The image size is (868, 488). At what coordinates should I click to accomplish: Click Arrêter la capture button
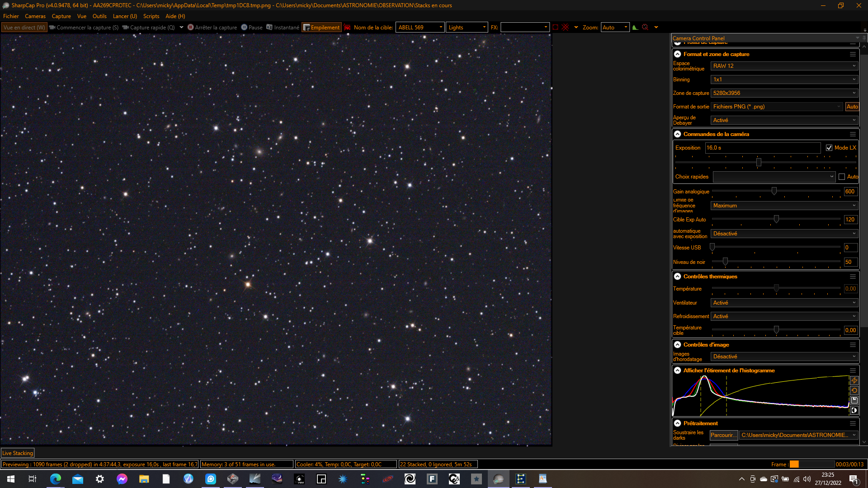tap(212, 28)
